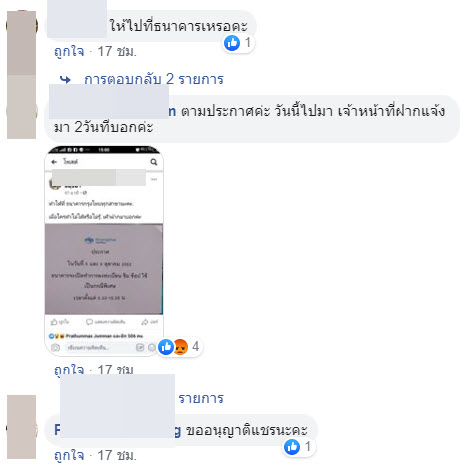Click ถูกใจ under the first comment

point(69,52)
